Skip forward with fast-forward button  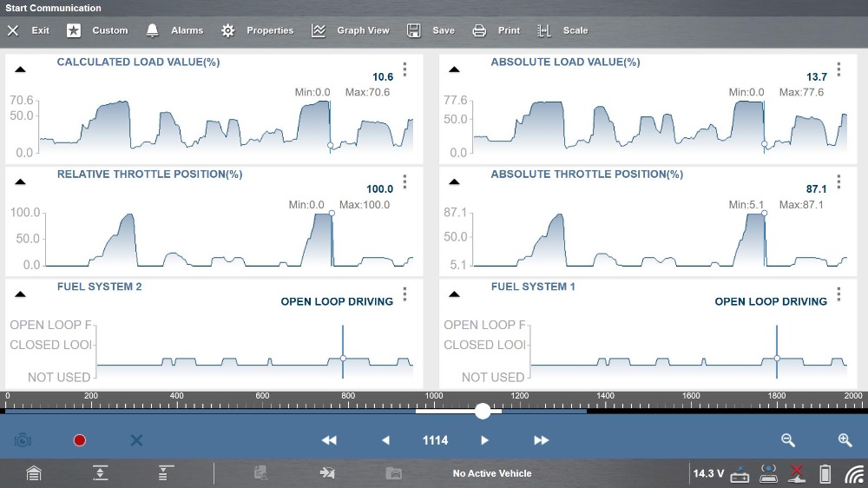click(x=541, y=440)
